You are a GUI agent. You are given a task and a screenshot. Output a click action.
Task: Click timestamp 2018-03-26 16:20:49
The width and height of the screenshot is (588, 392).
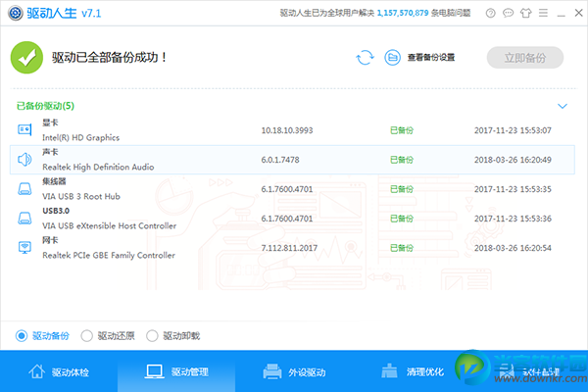click(513, 160)
